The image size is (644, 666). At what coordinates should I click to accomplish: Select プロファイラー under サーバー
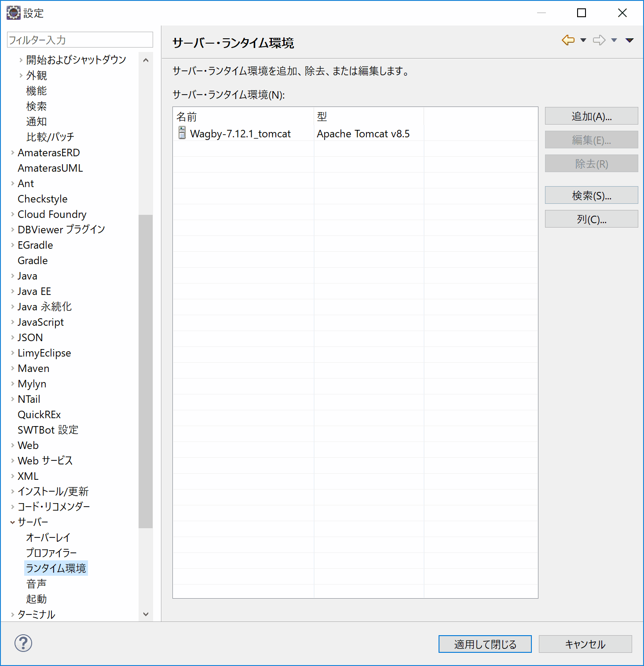click(51, 553)
